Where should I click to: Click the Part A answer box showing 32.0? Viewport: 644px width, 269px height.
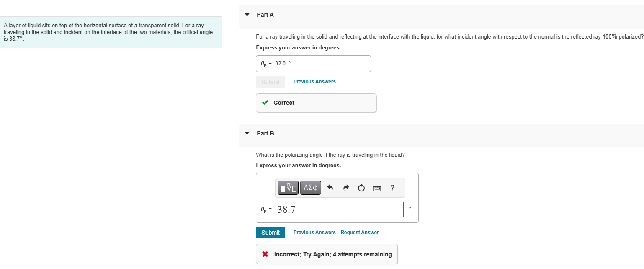313,64
